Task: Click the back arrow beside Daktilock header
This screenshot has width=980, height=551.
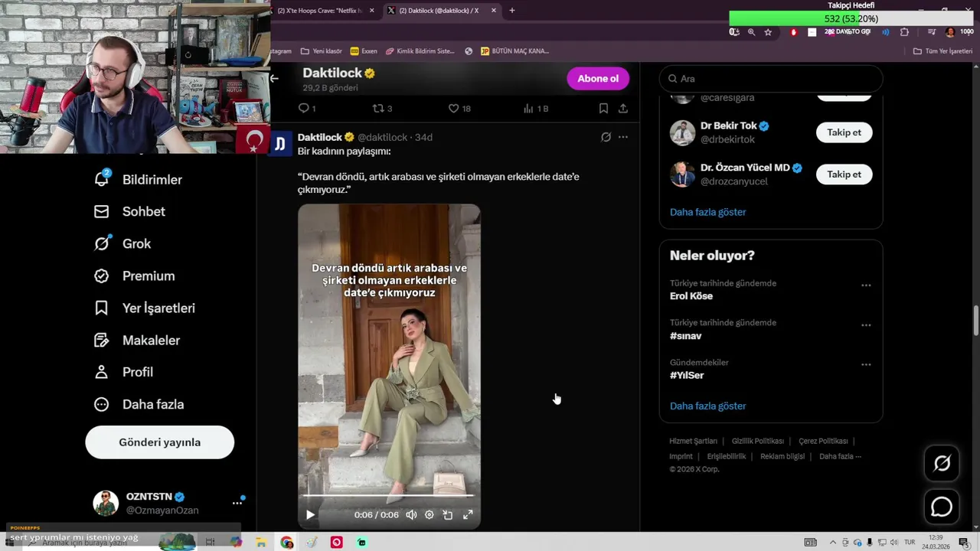Action: click(274, 78)
